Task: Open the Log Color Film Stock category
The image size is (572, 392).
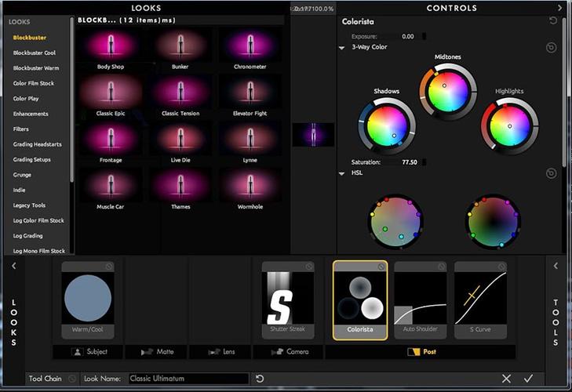Action: [38, 220]
